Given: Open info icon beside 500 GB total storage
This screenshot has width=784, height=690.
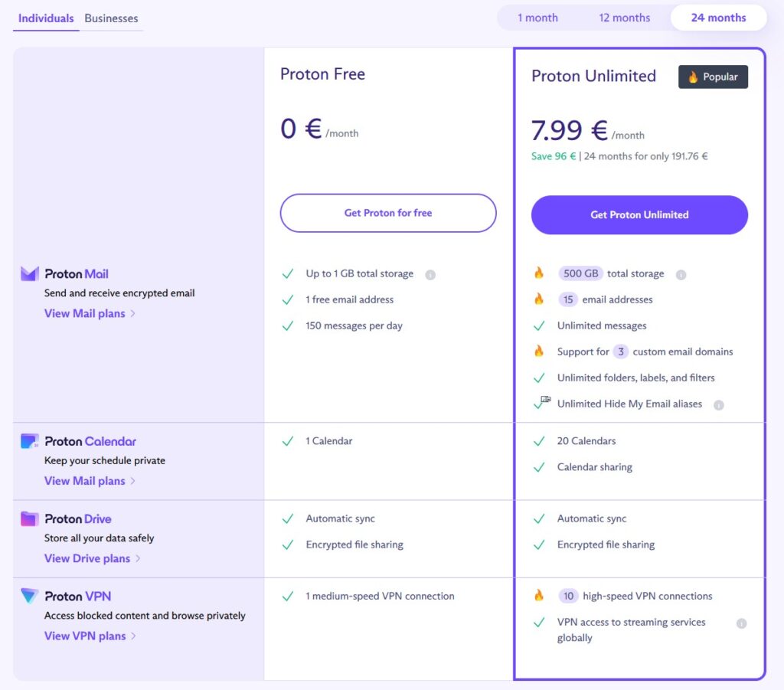Looking at the screenshot, I should pyautogui.click(x=681, y=274).
